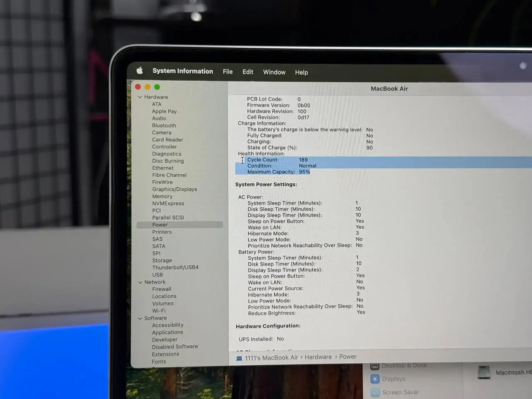Click the MacBook icon in path bar
532x399 pixels.
point(239,358)
